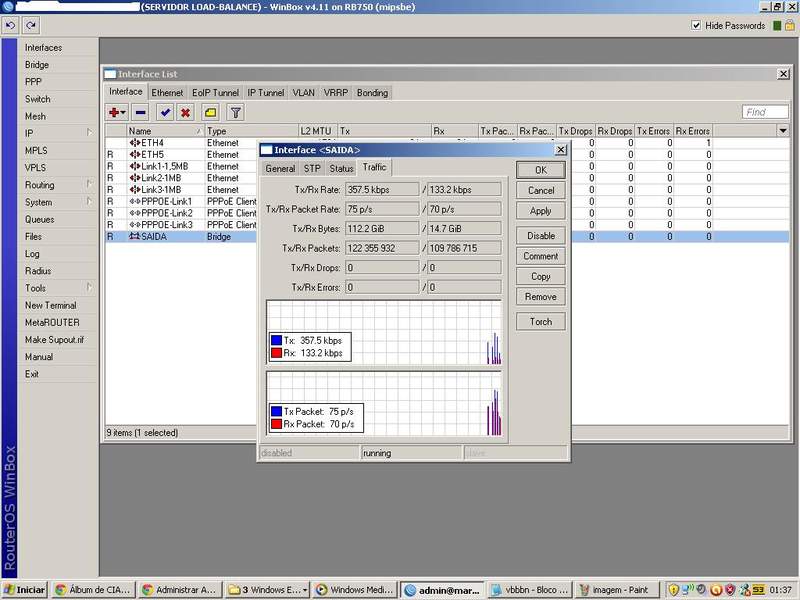Click the funnel Filter icon
Screen dimensions: 800x600
point(235,112)
